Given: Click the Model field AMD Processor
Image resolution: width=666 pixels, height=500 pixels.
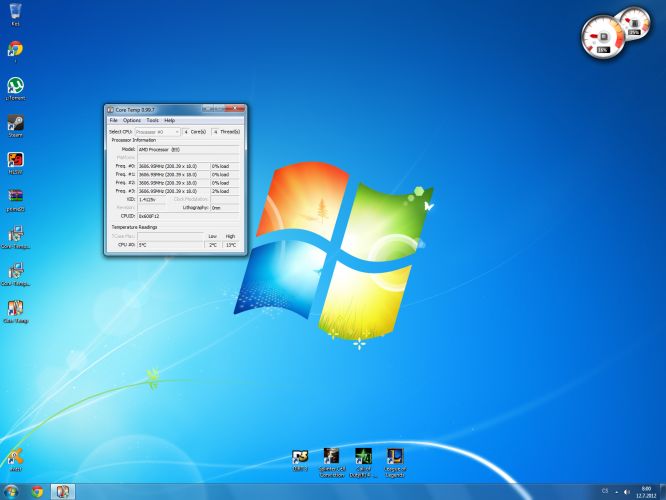Looking at the screenshot, I should 189,150.
